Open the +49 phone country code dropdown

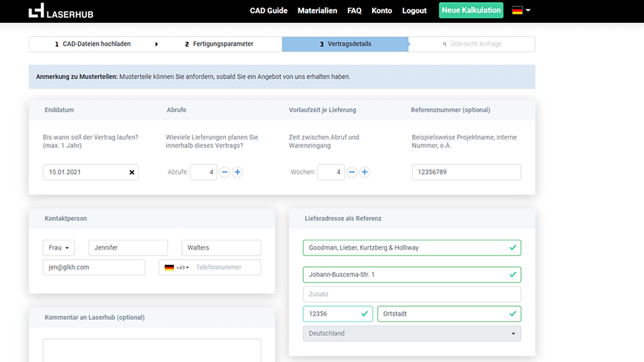coord(177,267)
